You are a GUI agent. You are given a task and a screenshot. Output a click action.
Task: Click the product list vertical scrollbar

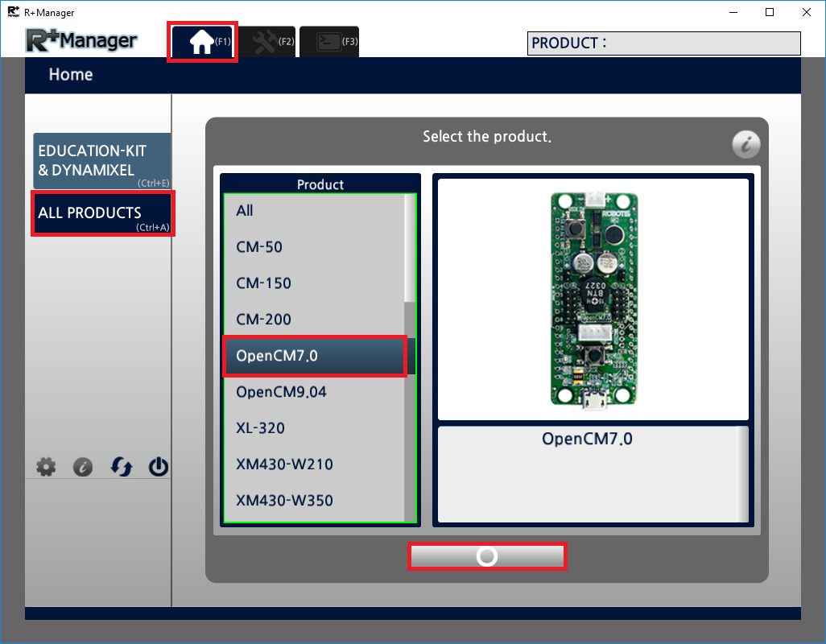(410, 250)
